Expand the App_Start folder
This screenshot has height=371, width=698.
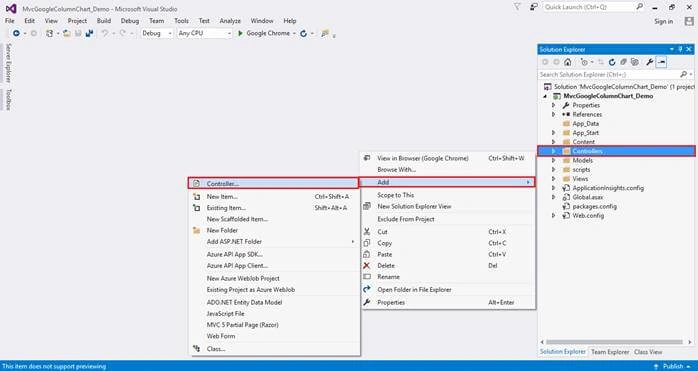[x=553, y=133]
